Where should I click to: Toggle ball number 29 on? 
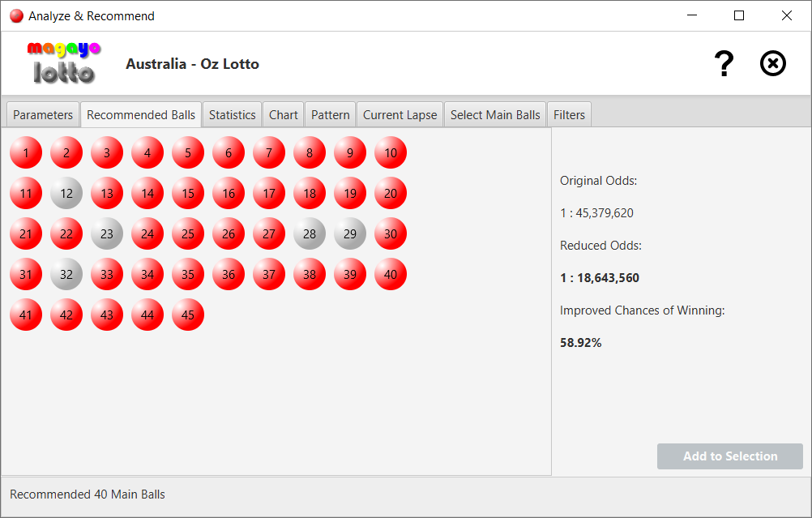click(x=349, y=233)
